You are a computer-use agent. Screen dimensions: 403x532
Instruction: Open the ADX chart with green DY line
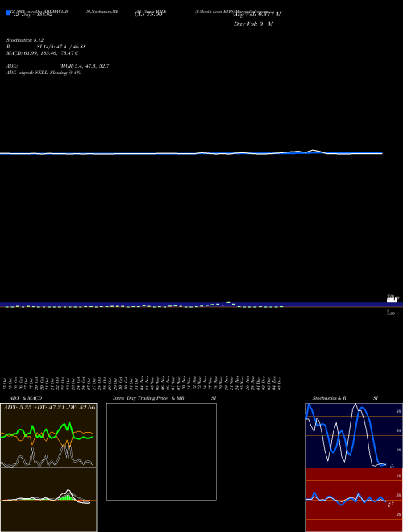coord(48,435)
